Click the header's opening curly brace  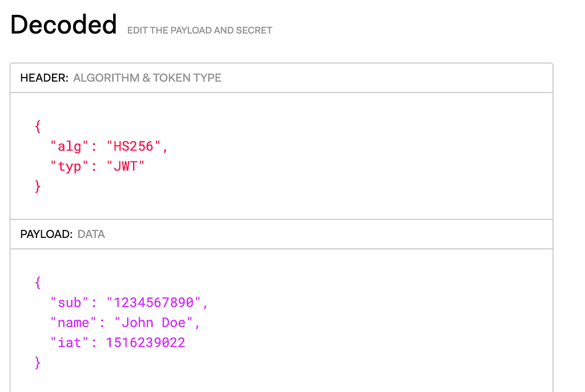coord(38,126)
